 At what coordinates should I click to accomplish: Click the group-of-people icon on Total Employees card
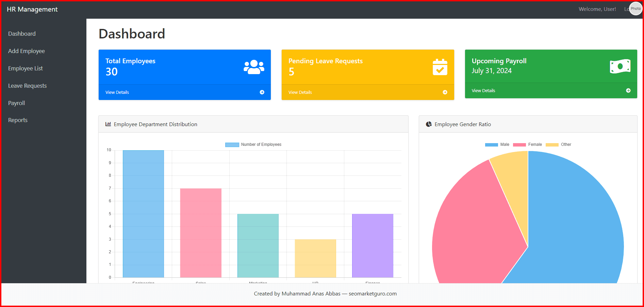(254, 67)
